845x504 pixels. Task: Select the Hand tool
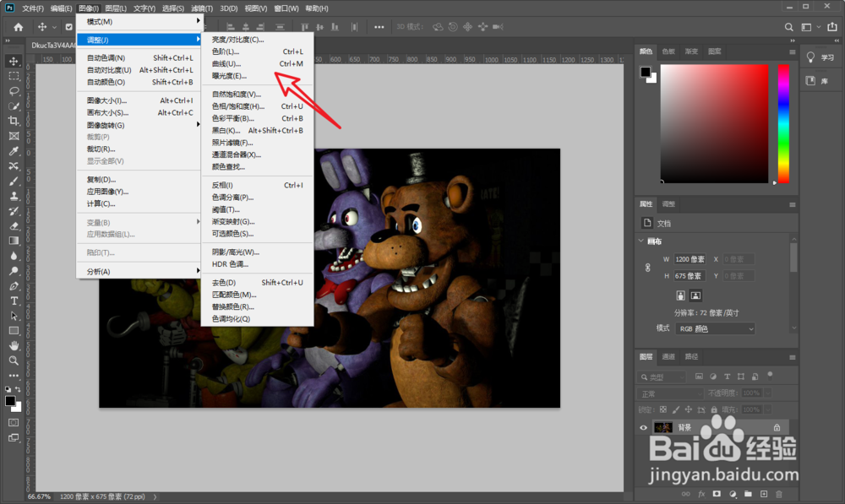click(14, 345)
